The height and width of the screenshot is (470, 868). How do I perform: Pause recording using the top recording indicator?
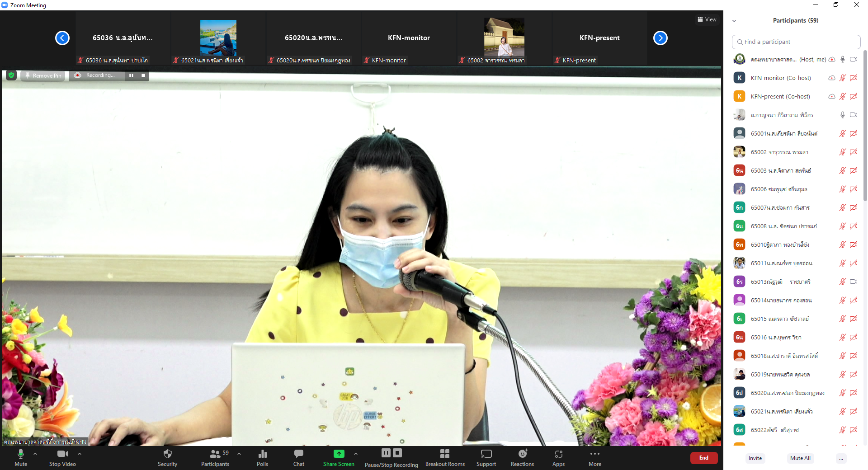[131, 75]
